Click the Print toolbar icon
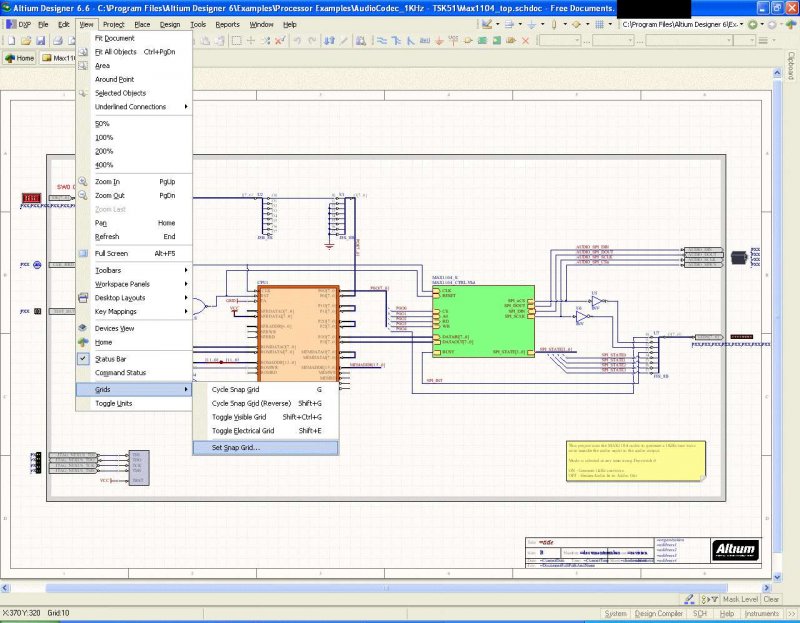 pos(56,41)
